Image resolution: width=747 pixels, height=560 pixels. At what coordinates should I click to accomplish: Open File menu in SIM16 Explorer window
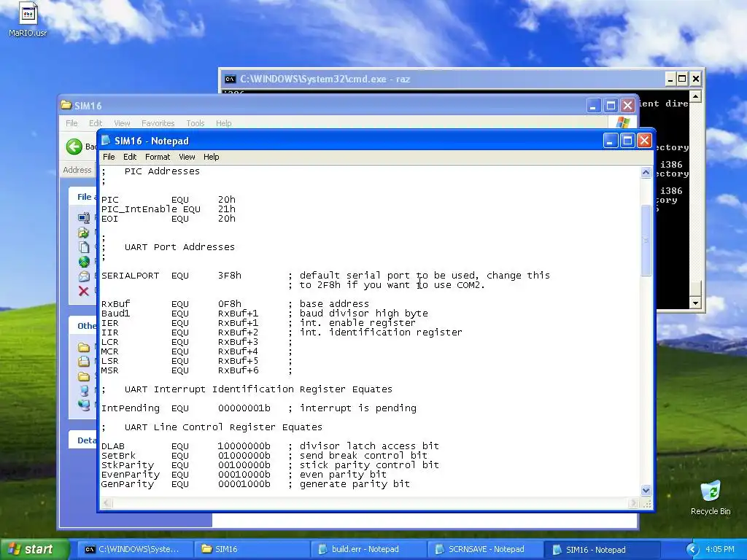71,123
